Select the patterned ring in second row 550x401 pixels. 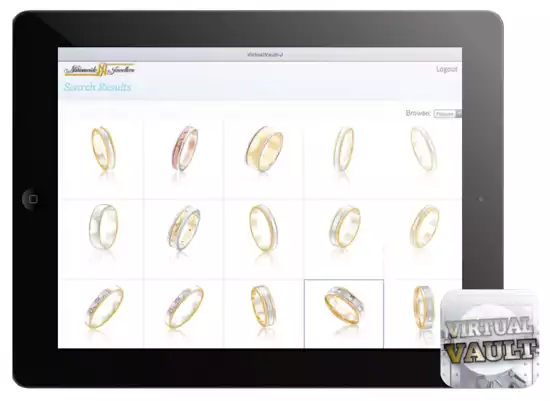point(184,228)
